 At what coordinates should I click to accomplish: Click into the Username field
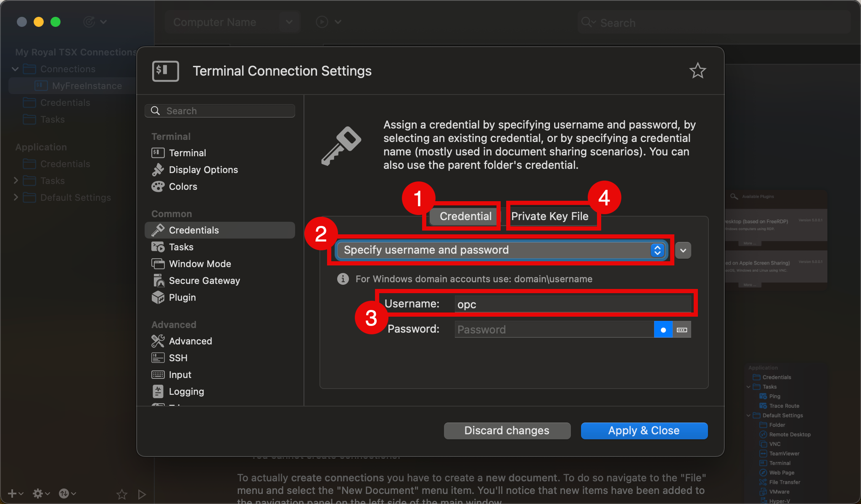pyautogui.click(x=572, y=304)
